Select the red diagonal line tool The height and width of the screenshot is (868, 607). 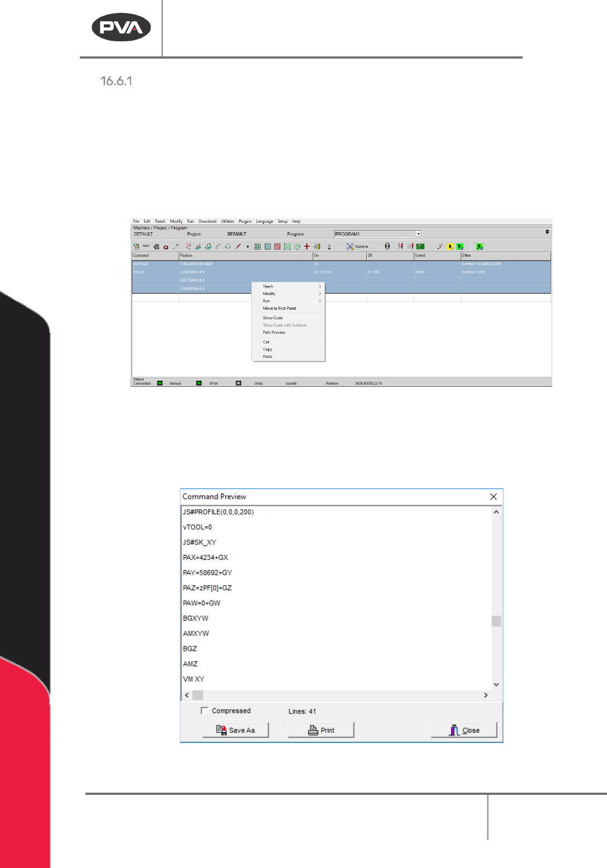pos(237,246)
